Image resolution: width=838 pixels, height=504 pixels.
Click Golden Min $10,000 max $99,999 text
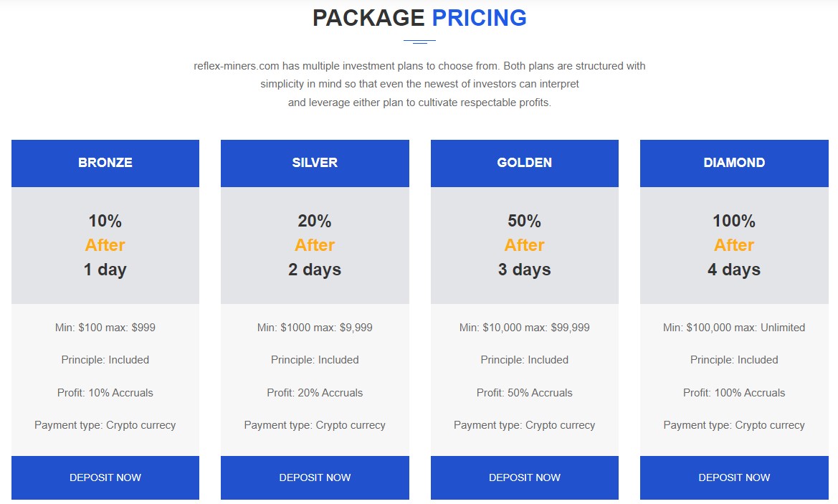(524, 328)
